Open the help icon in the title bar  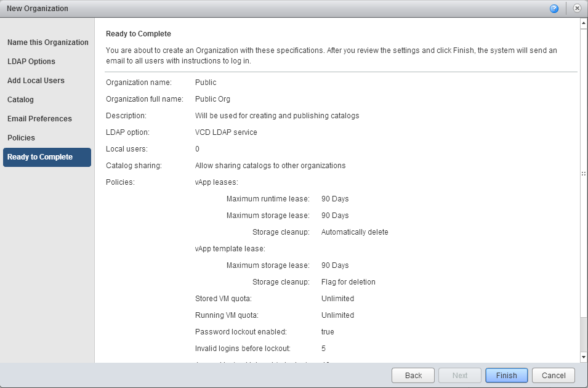click(554, 9)
